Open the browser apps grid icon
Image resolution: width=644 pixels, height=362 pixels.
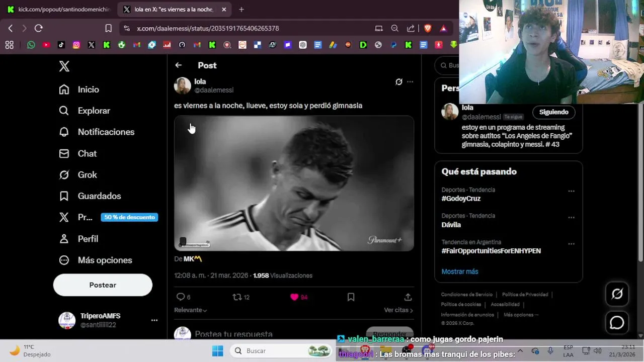[9, 45]
